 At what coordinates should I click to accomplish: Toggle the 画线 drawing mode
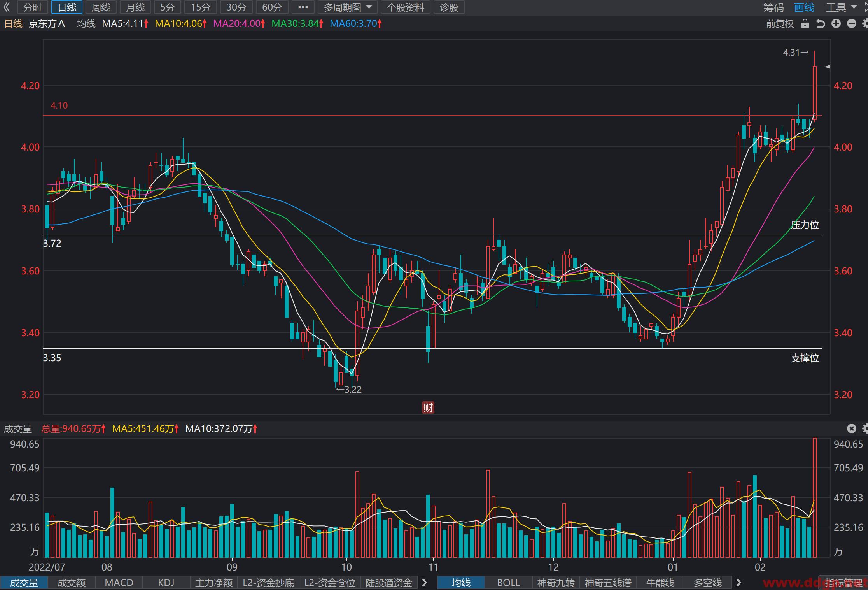click(804, 7)
